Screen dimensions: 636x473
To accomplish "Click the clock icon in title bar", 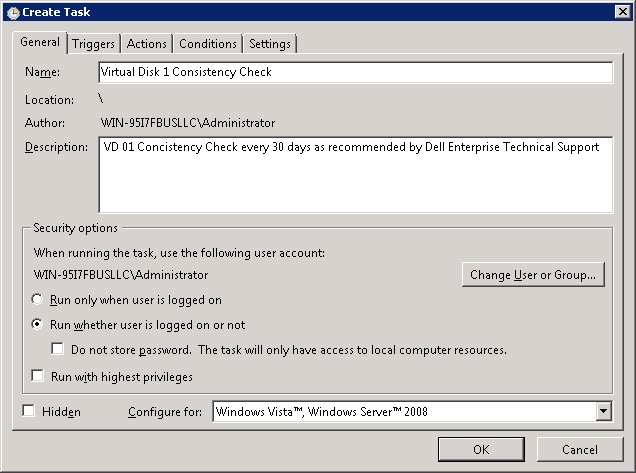I will pos(12,11).
